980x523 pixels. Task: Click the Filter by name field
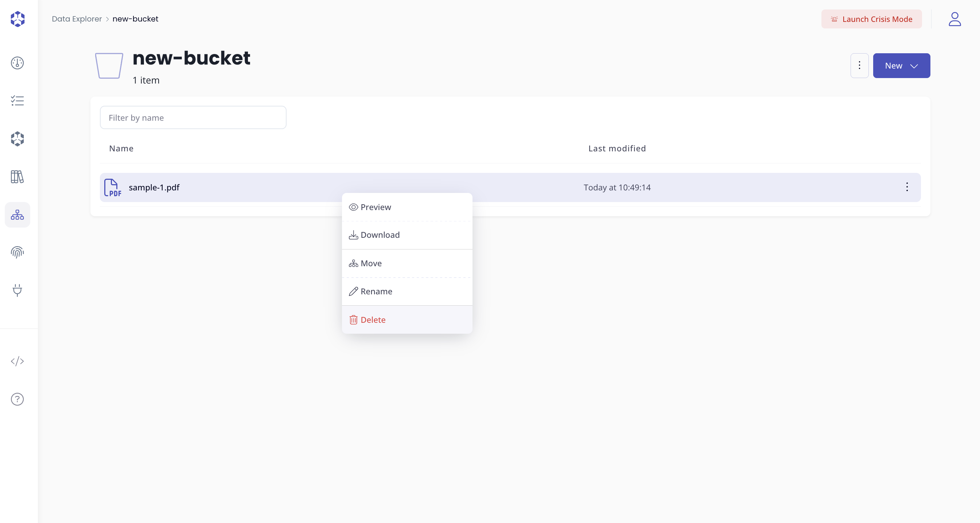tap(193, 117)
